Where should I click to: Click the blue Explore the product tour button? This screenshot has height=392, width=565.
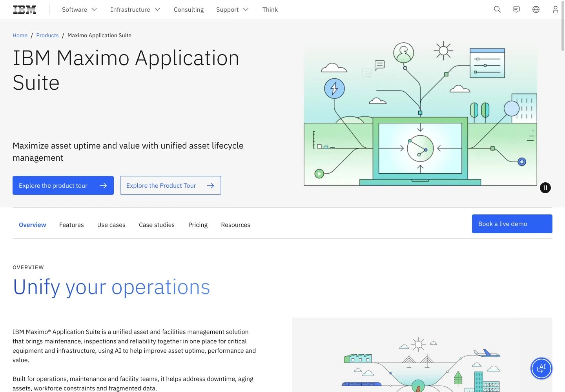click(63, 185)
